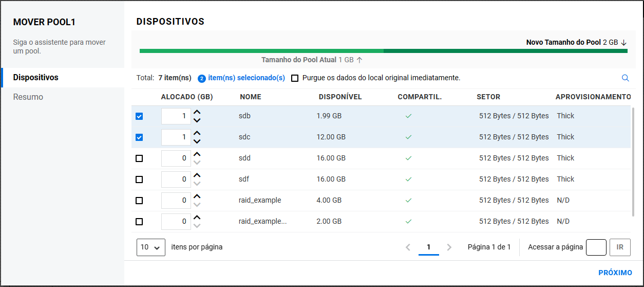Image resolution: width=644 pixels, height=287 pixels.
Task: Increase allocated GB for sdf
Action: [197, 175]
